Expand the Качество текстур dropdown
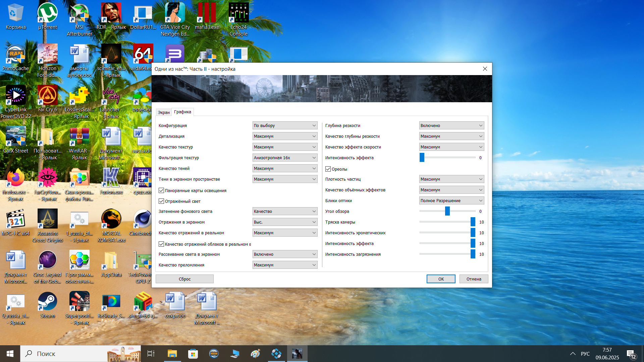This screenshot has height=362, width=644. [x=285, y=147]
